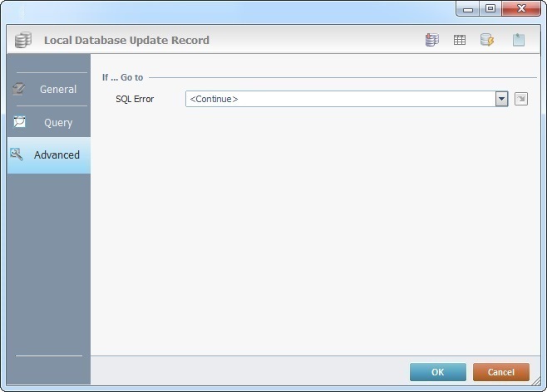Click the go-to arrow icon beside SQL Error
Viewport: 547px width, 392px height.
521,99
